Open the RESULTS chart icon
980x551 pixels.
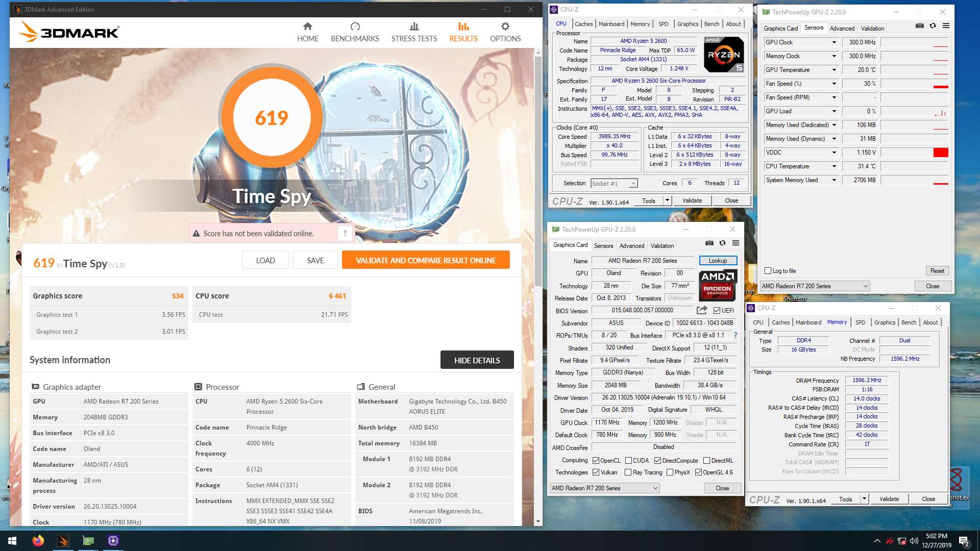463,27
